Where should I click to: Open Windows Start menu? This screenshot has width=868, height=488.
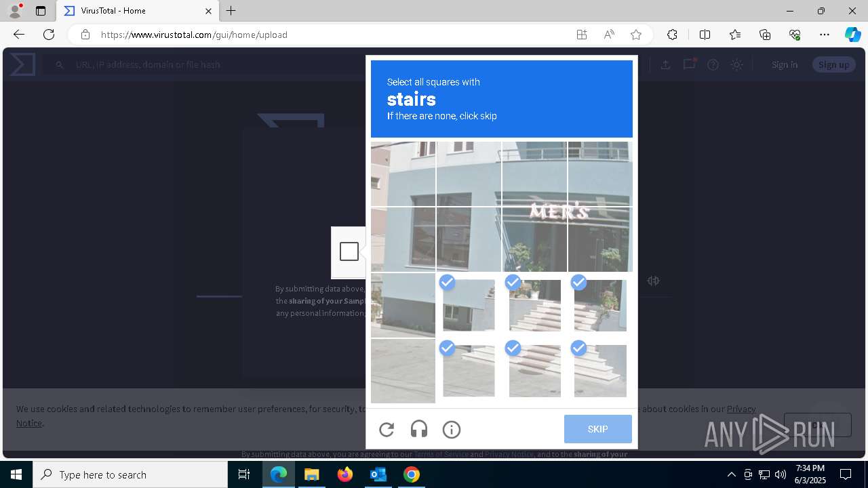[x=16, y=474]
